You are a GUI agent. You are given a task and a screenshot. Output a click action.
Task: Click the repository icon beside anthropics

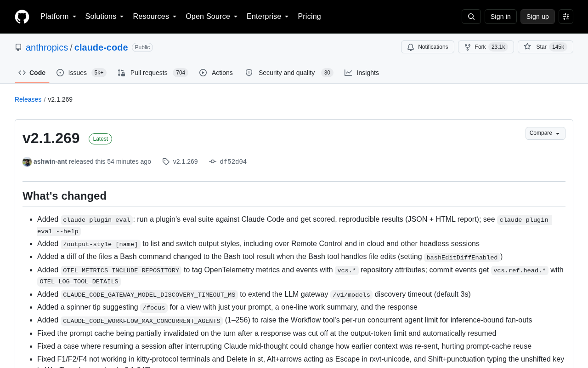click(x=18, y=47)
